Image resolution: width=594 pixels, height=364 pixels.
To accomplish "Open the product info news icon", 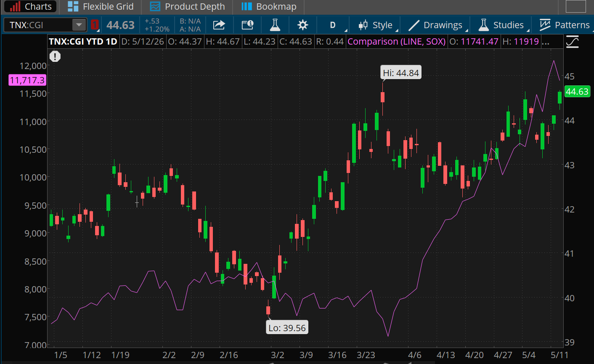I will [247, 25].
